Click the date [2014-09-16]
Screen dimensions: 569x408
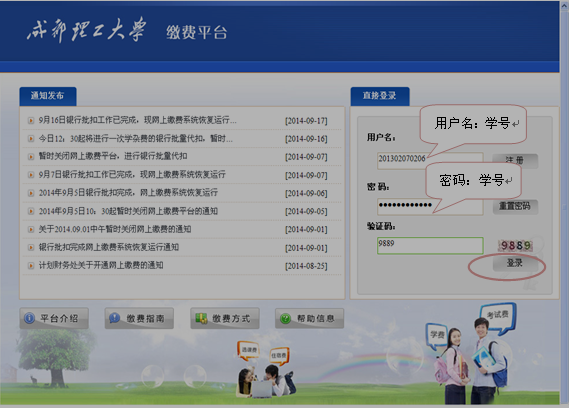click(306, 139)
